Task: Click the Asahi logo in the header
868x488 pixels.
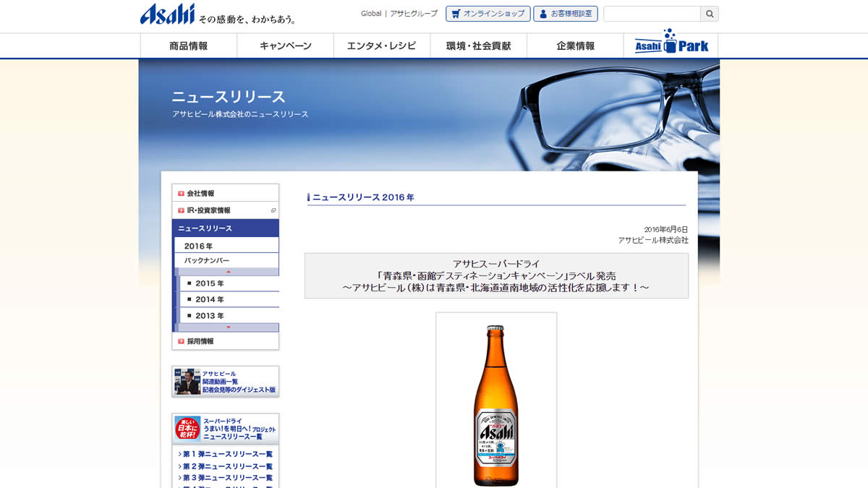Action: (167, 14)
